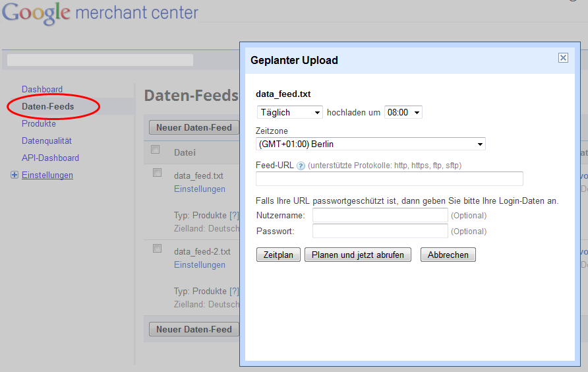Close the Geplanter Upload dialog
Image resolution: width=588 pixels, height=372 pixels.
[563, 58]
